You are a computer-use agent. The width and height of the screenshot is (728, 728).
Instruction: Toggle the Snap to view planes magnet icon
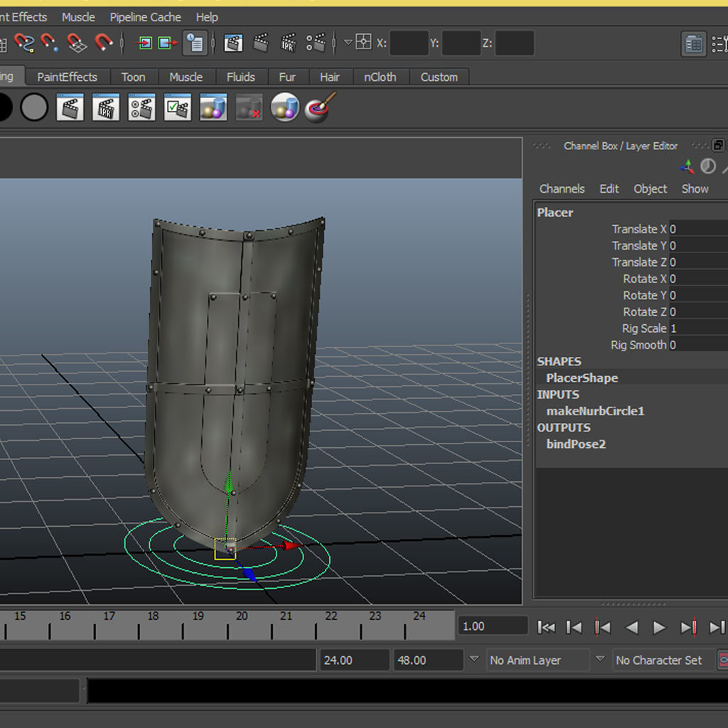click(77, 43)
